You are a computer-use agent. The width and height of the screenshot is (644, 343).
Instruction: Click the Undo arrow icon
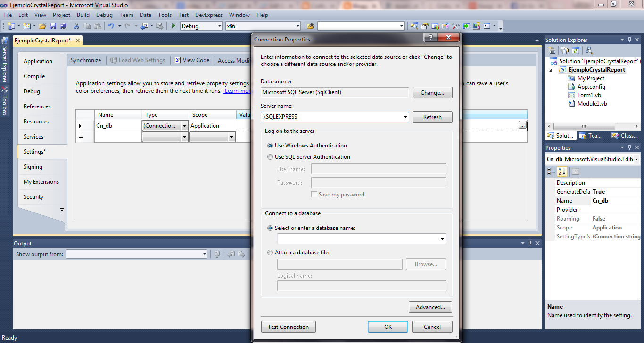(x=111, y=26)
